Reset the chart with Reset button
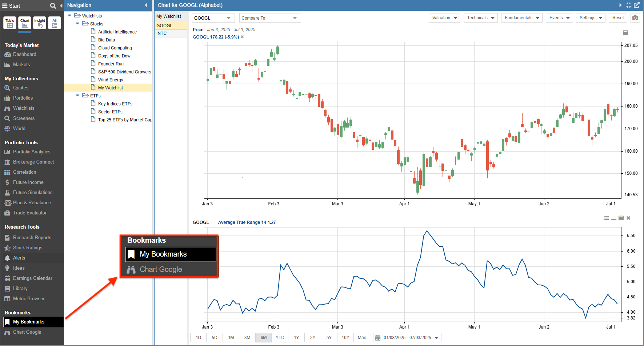The image size is (644, 346). coord(618,18)
